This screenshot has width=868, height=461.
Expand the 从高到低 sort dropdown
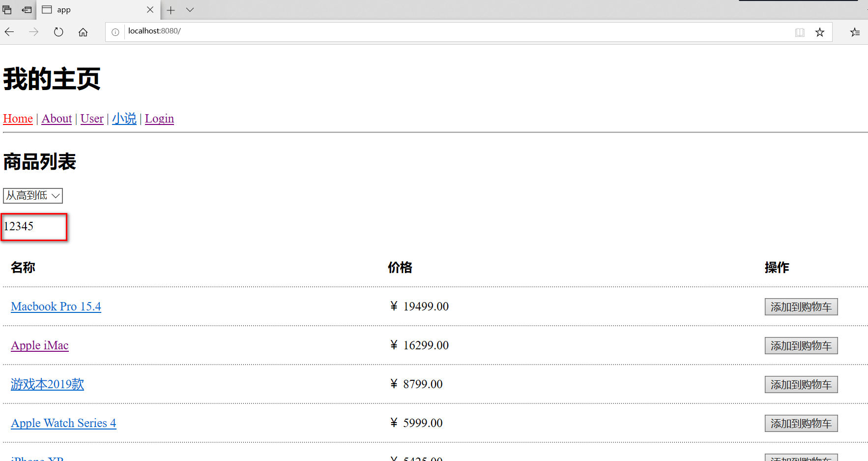point(33,196)
